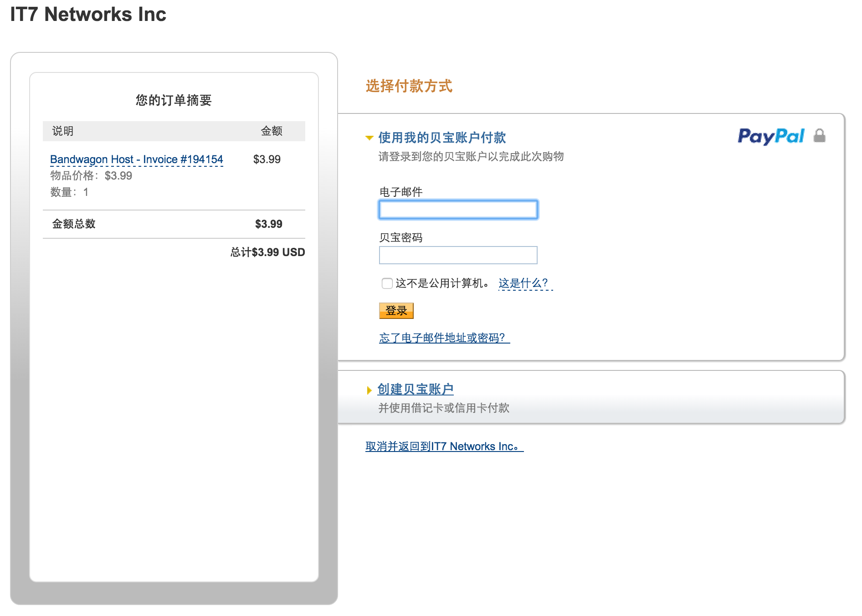Focus the 电子邮件 email field

point(458,210)
